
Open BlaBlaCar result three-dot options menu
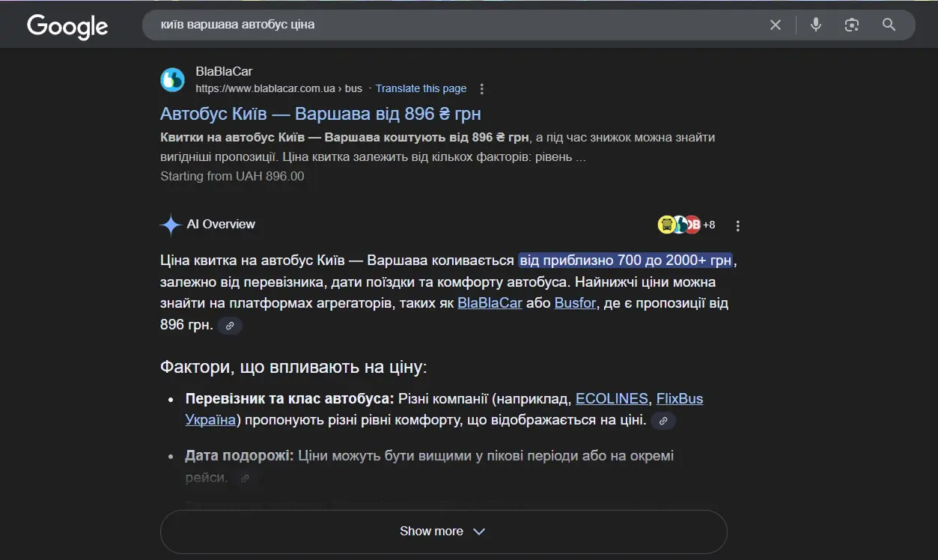coord(482,89)
